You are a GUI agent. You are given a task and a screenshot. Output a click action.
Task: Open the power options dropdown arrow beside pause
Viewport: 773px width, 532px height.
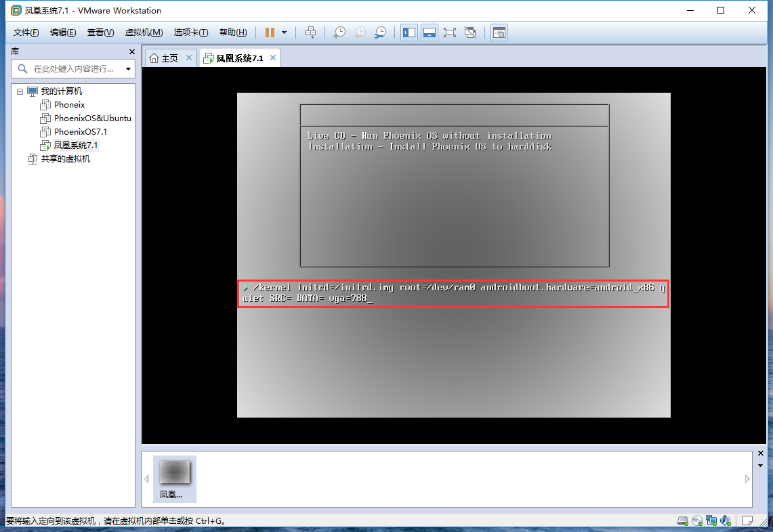(x=284, y=32)
